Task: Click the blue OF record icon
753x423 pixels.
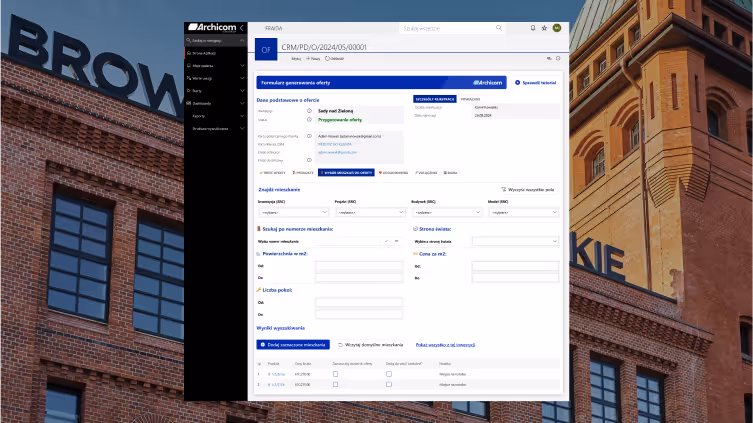Action: pyautogui.click(x=265, y=48)
